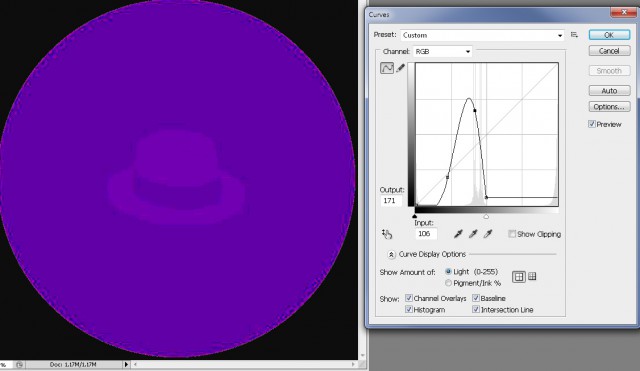
Task: Click the horizontal scrollbar right arrow
Action: [x=353, y=364]
